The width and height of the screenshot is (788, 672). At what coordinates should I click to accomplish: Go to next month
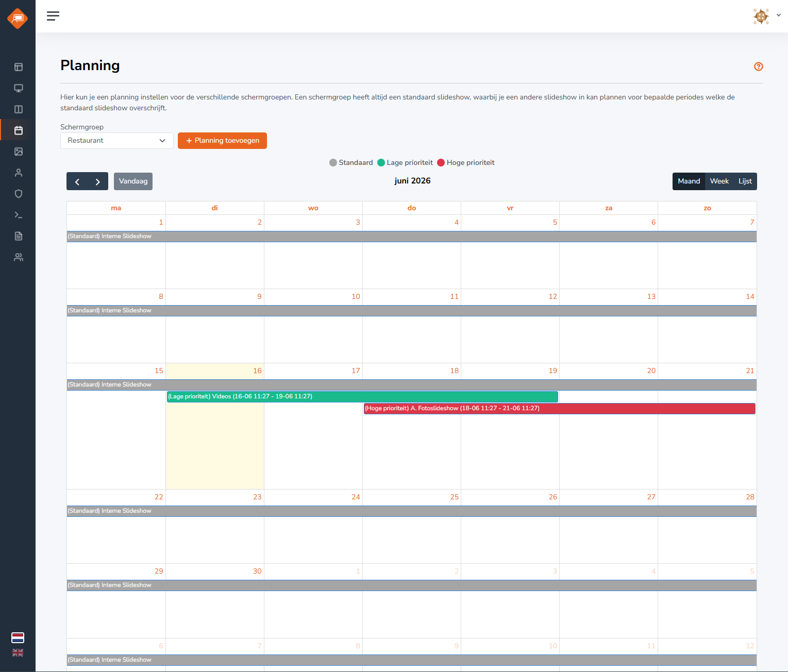pos(98,181)
